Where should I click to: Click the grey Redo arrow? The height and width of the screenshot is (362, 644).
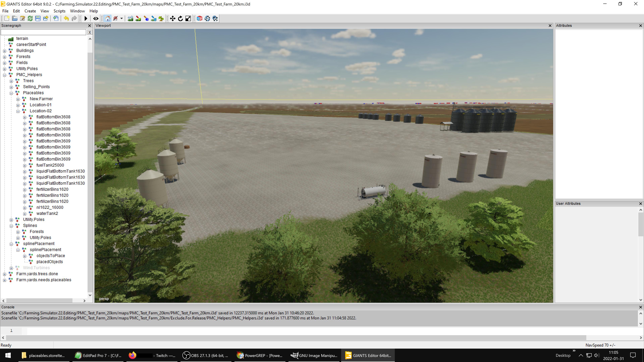[x=74, y=18]
